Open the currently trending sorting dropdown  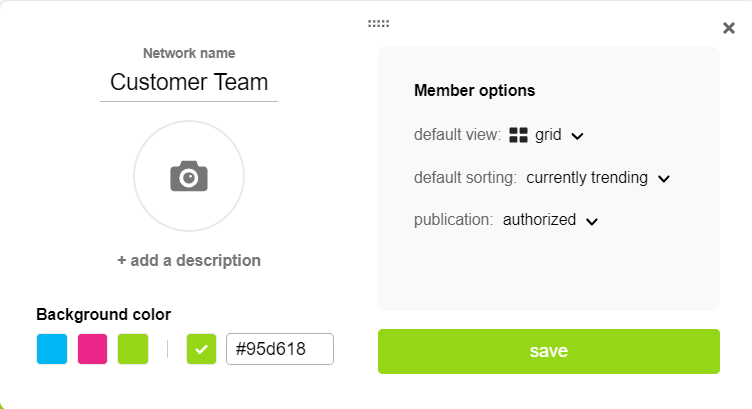pyautogui.click(x=587, y=178)
